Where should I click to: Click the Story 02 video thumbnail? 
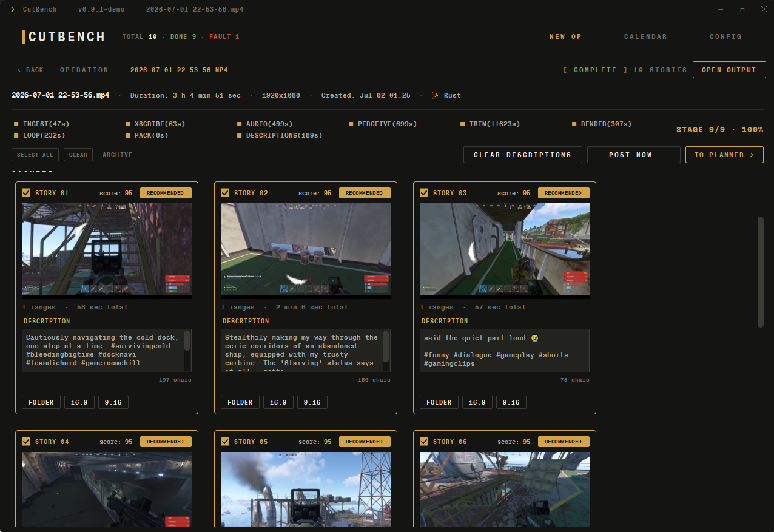[x=306, y=251]
